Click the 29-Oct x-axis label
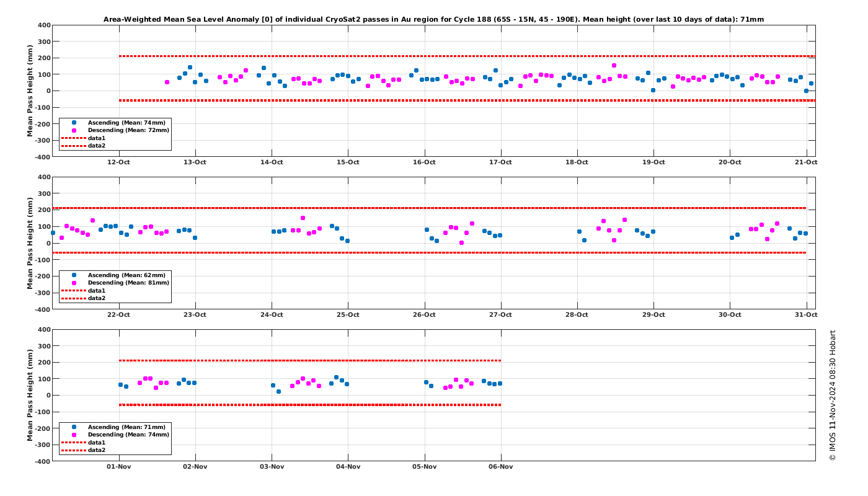This screenshot has height=496, width=868. 653,314
